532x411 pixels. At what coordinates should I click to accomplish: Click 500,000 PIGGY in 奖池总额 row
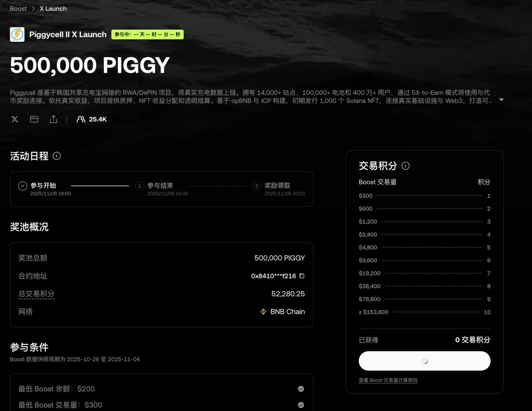pyautogui.click(x=280, y=258)
